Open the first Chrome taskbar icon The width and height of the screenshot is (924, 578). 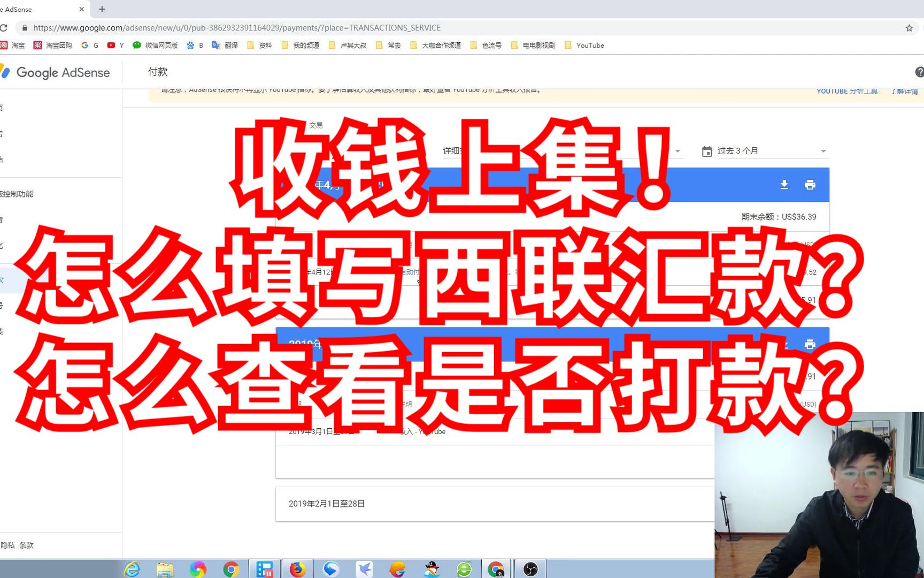(x=231, y=569)
